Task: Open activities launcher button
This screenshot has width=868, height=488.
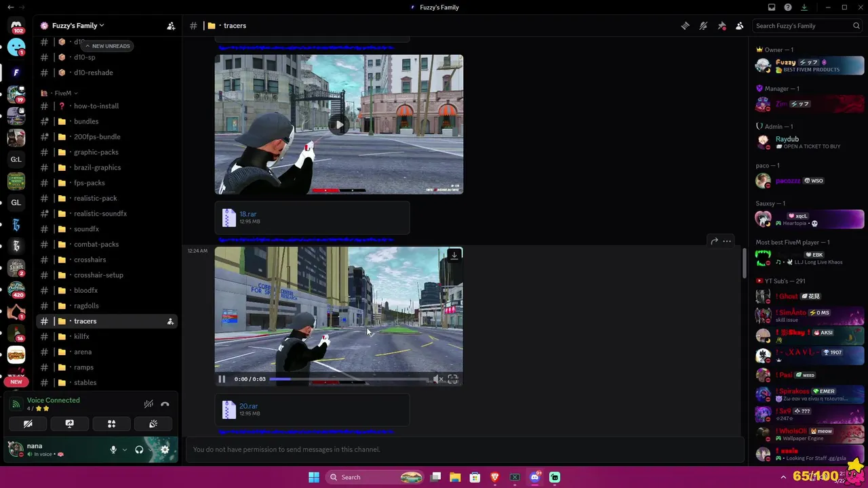Action: point(111,424)
